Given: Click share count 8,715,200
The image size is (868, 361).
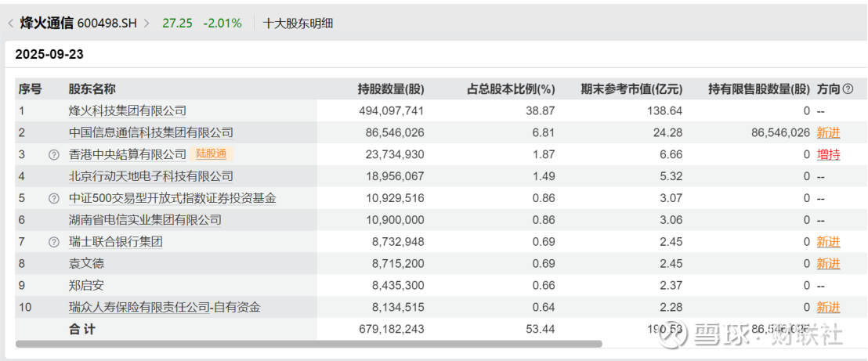Looking at the screenshot, I should (399, 264).
